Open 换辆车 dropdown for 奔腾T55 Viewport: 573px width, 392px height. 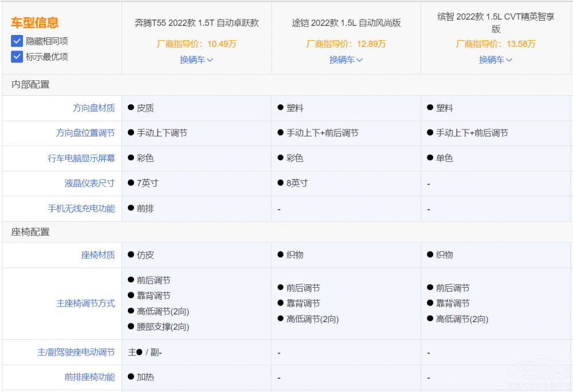[x=197, y=60]
